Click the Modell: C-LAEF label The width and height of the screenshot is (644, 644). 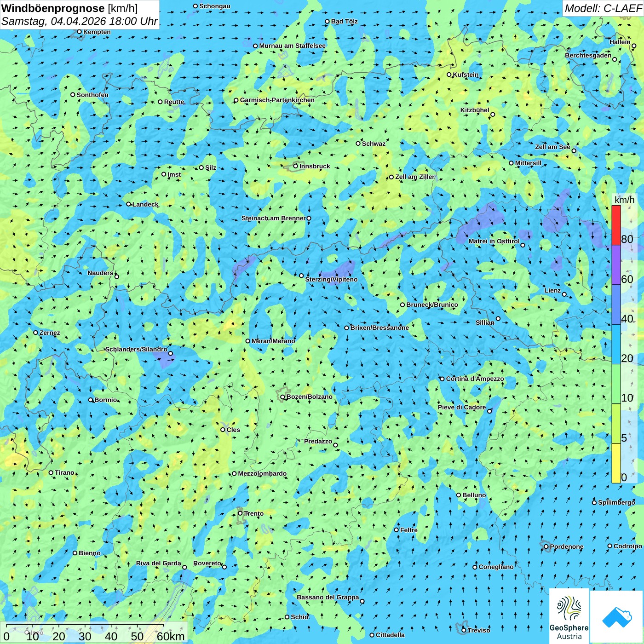click(603, 8)
